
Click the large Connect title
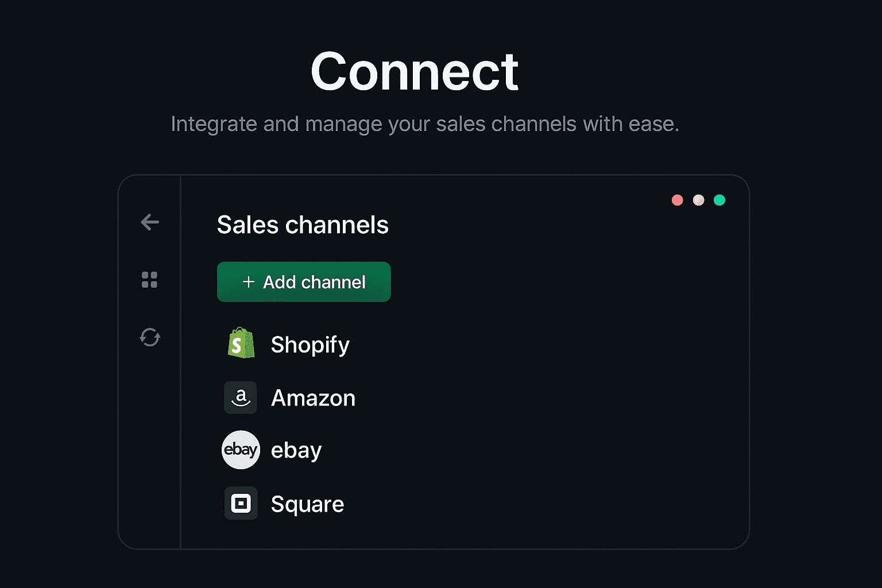[415, 72]
